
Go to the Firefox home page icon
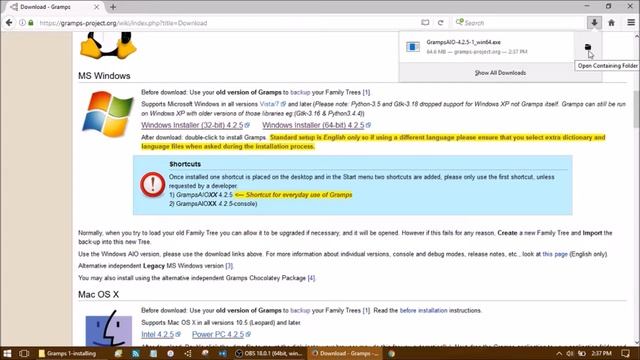point(611,23)
